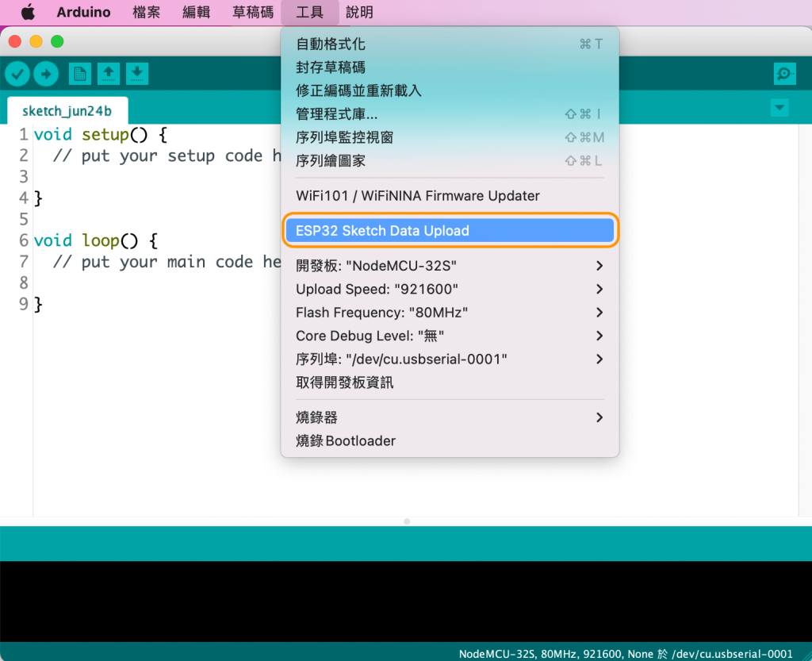Create a new sketch with the New icon
The width and height of the screenshot is (812, 661).
[x=80, y=74]
